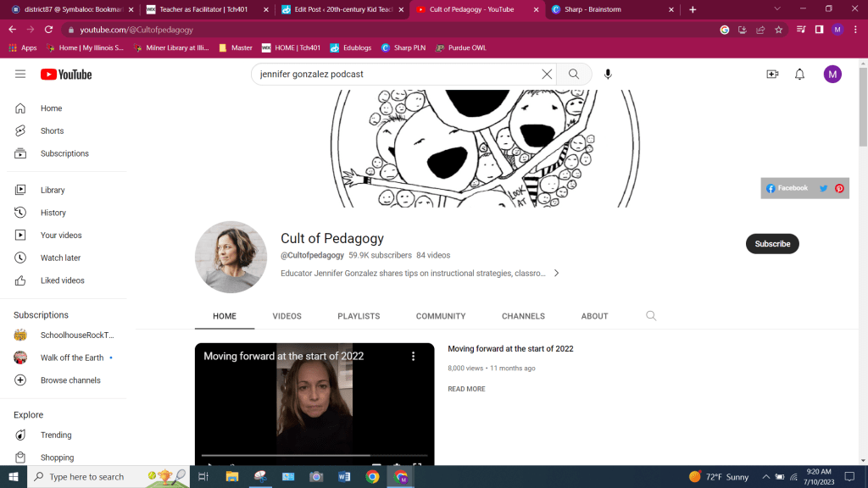This screenshot has height=488, width=868.
Task: Open File Explorer from the taskbar
Action: point(232,477)
